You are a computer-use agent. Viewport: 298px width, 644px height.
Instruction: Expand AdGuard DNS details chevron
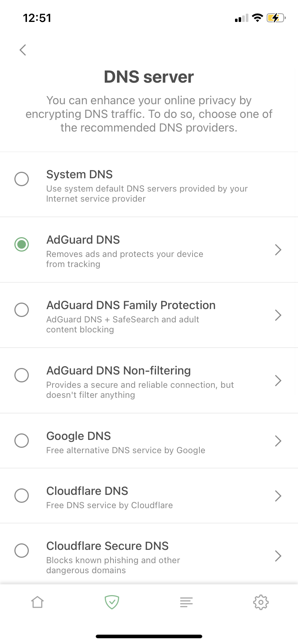tap(278, 250)
